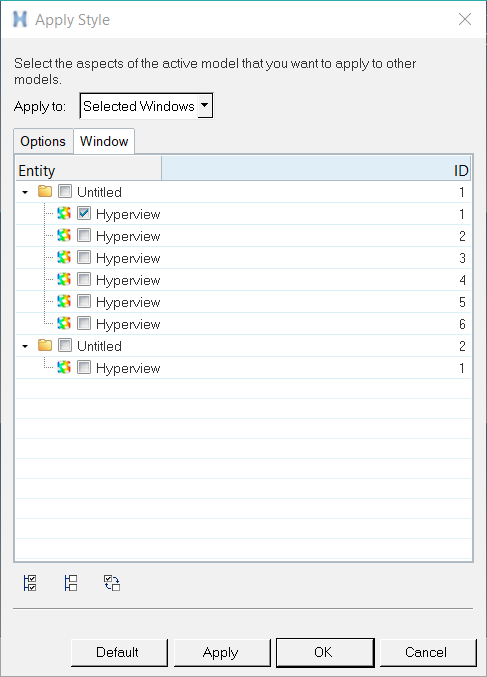The image size is (487, 677).
Task: Collapse the first Untitled page tree node
Action: coord(25,192)
